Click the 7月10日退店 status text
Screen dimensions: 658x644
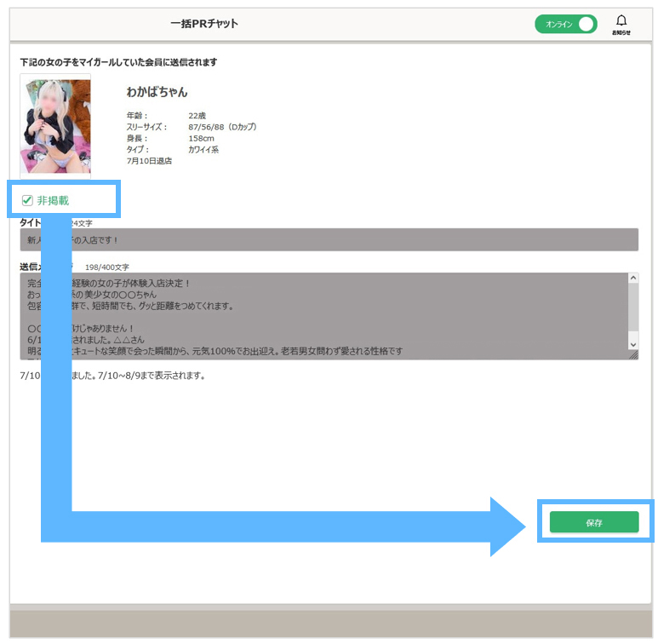(149, 160)
